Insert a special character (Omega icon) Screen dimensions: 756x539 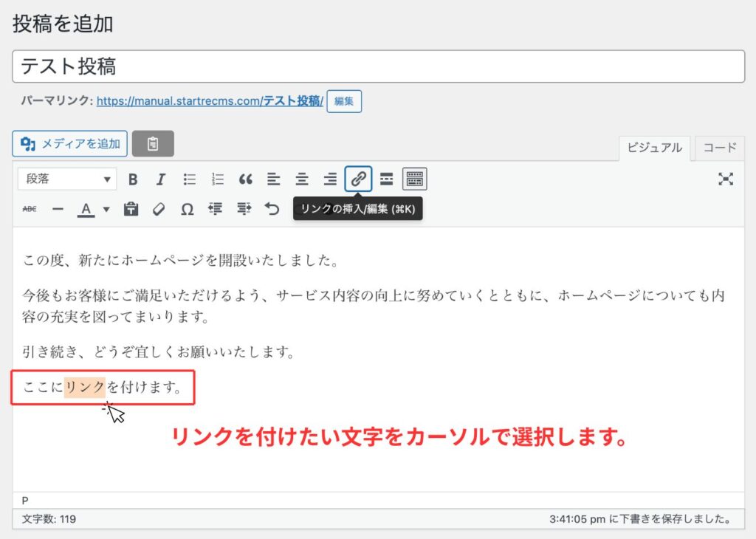pos(188,210)
